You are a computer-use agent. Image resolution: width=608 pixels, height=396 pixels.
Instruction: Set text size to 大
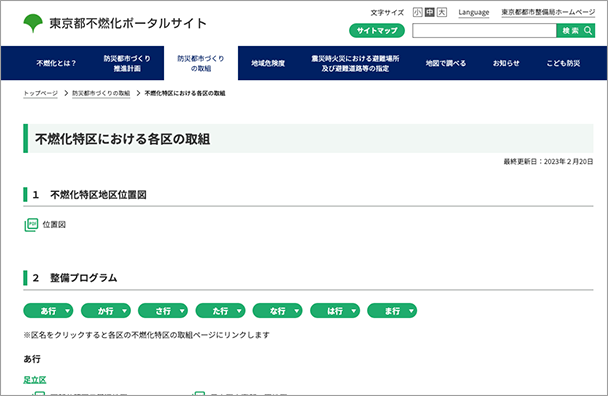442,12
